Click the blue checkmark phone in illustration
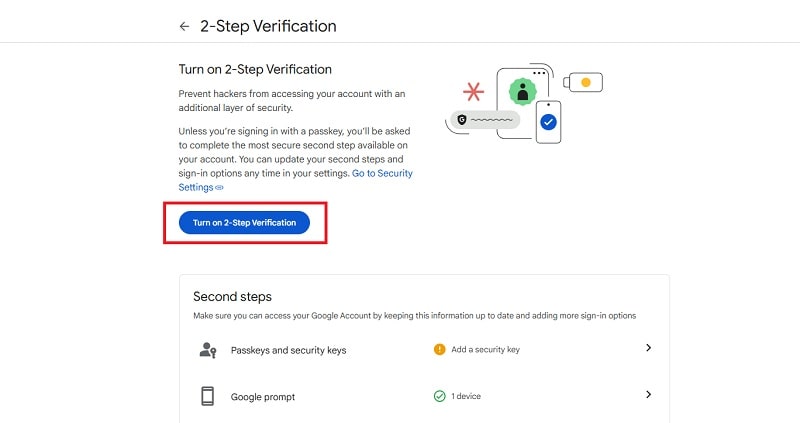Viewport: 800px width, 423px height. [548, 122]
